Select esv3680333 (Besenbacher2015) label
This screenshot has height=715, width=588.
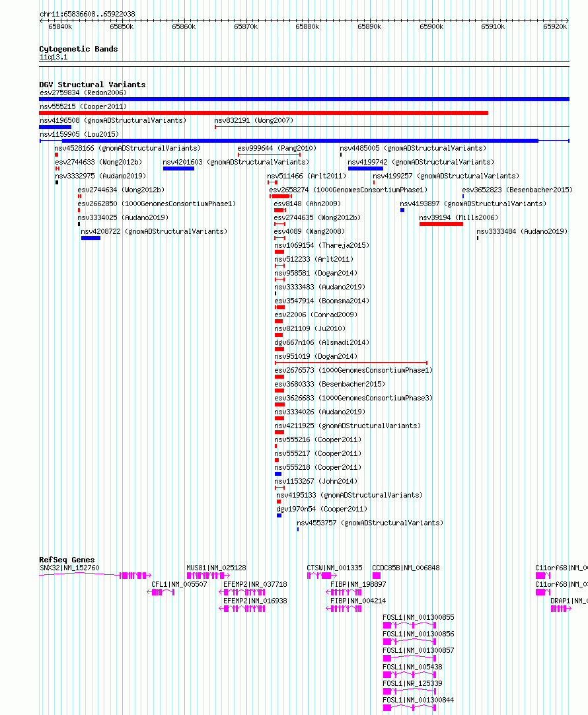click(330, 384)
